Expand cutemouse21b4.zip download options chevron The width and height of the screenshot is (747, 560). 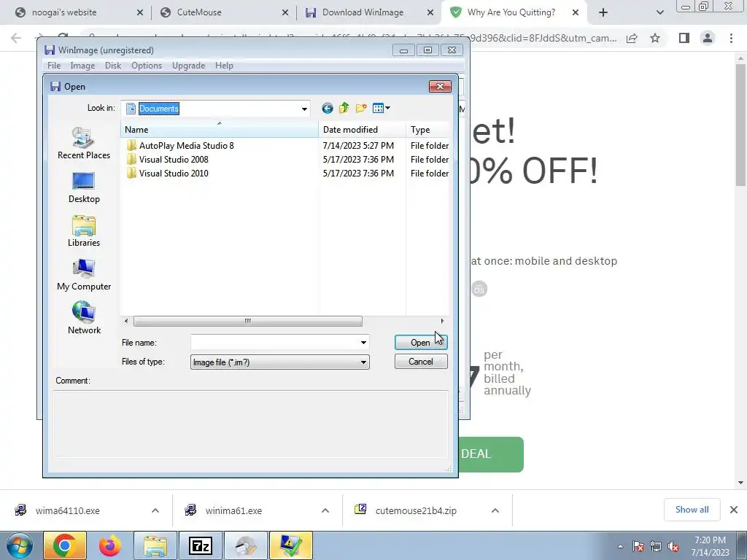pyautogui.click(x=495, y=510)
